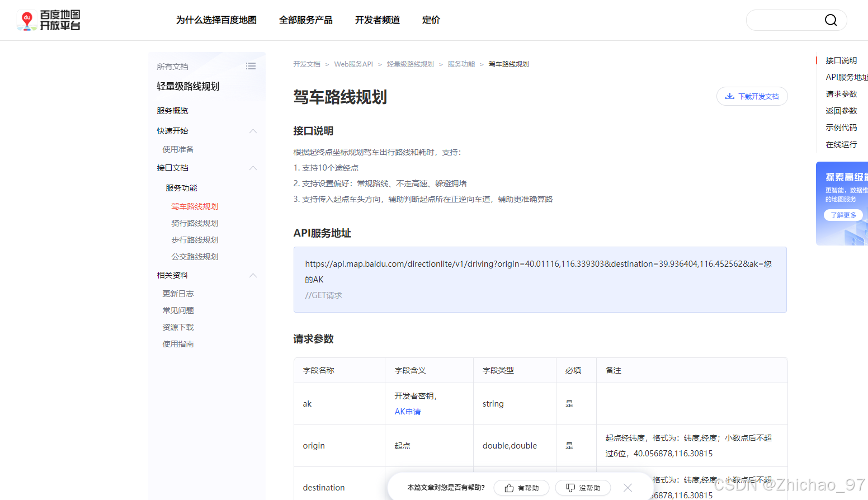The width and height of the screenshot is (868, 500).
Task: Select 公交路线规划 in sidebar
Action: click(x=195, y=257)
